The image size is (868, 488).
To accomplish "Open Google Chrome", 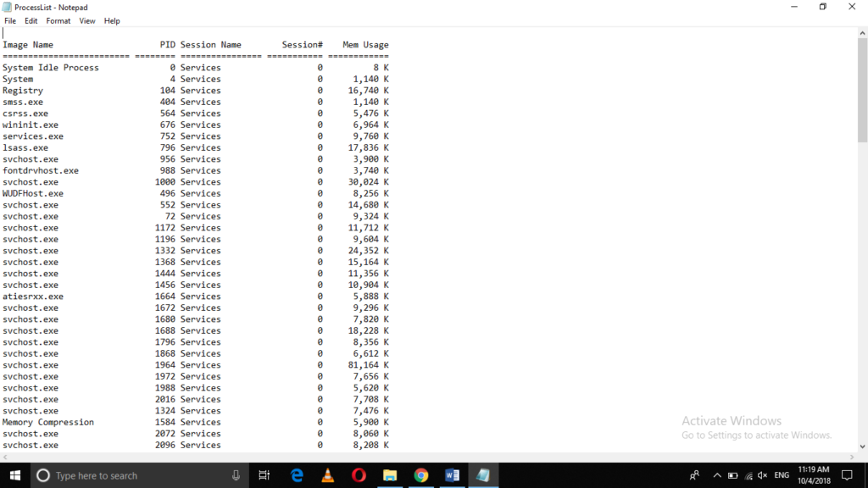I will coord(421,474).
